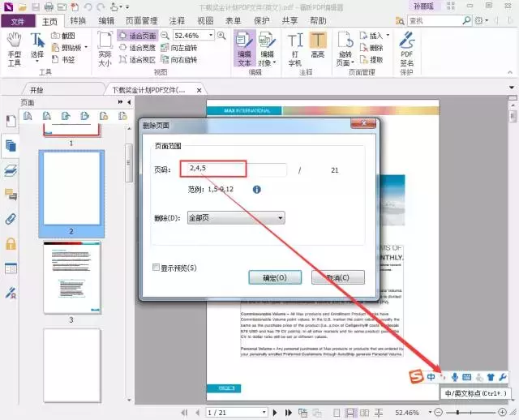Open the page number 1 / 21 dropdown
519x420 pixels.
pyautogui.click(x=264, y=413)
